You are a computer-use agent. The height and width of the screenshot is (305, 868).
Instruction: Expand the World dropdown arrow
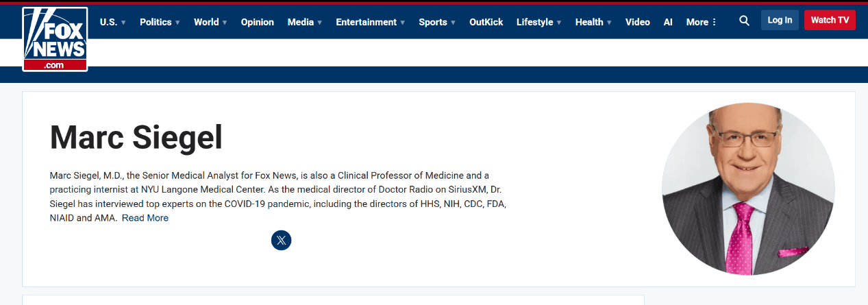225,23
